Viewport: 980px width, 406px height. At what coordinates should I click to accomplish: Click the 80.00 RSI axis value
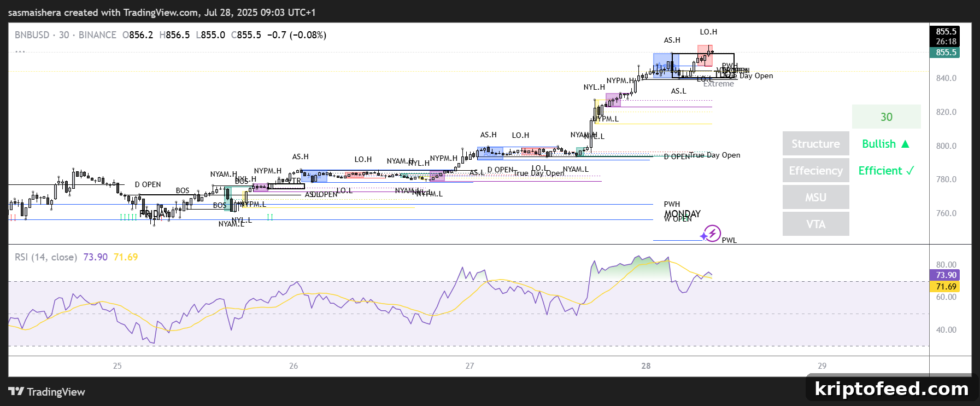[946, 265]
